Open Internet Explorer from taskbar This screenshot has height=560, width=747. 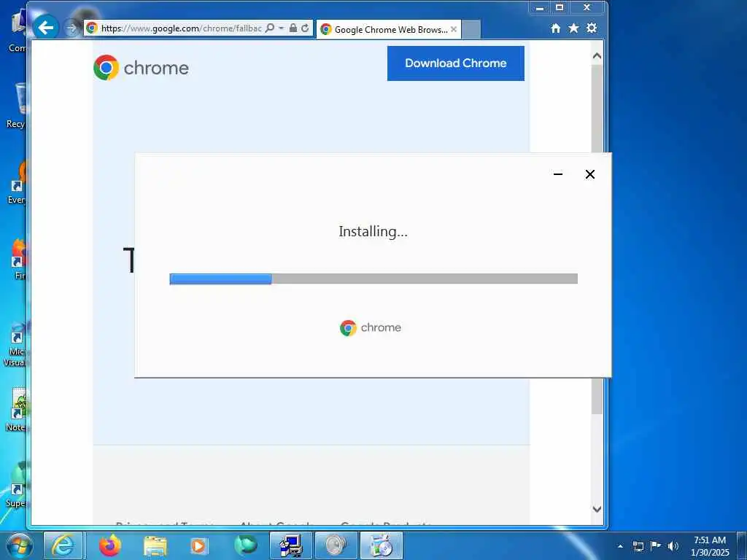pos(63,545)
